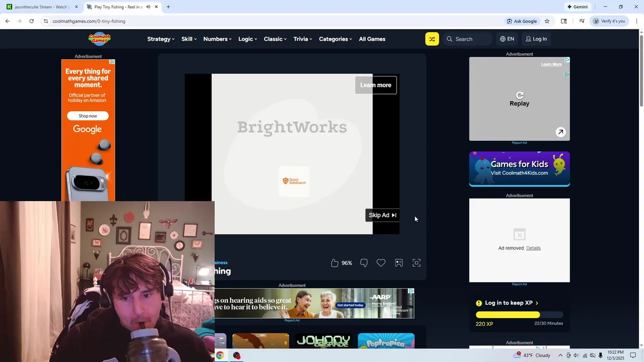The height and width of the screenshot is (362, 644).
Task: Click Report Ad under Replay ad
Action: pyautogui.click(x=519, y=143)
